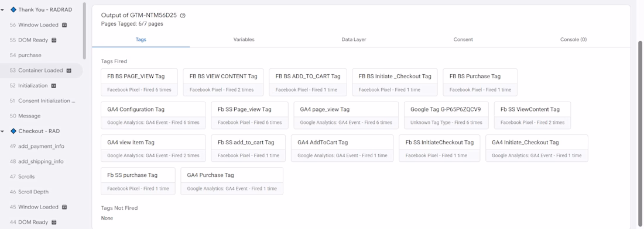Click the Tags Fired heading
Screen dimensions: 644x229
click(114, 61)
